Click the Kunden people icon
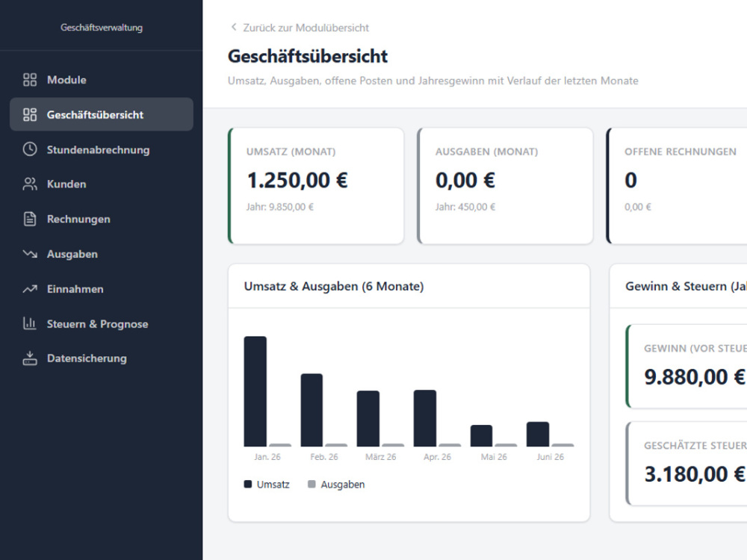The image size is (747, 560). pyautogui.click(x=30, y=184)
